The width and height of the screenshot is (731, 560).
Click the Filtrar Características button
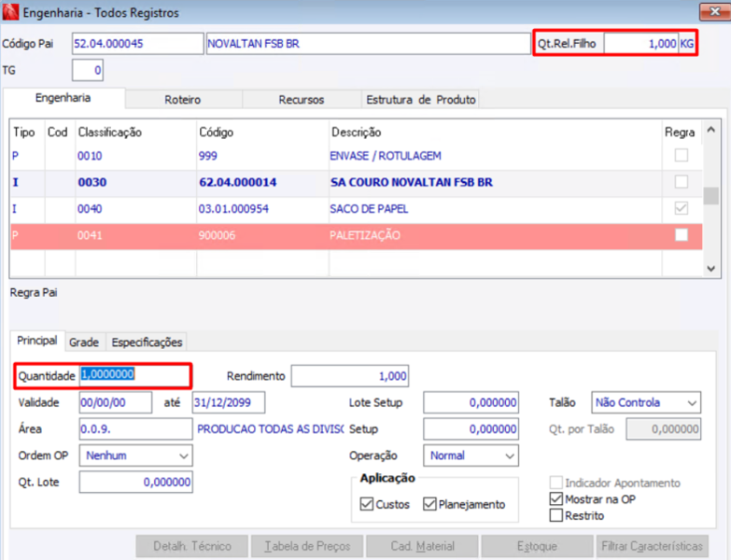pyautogui.click(x=653, y=546)
